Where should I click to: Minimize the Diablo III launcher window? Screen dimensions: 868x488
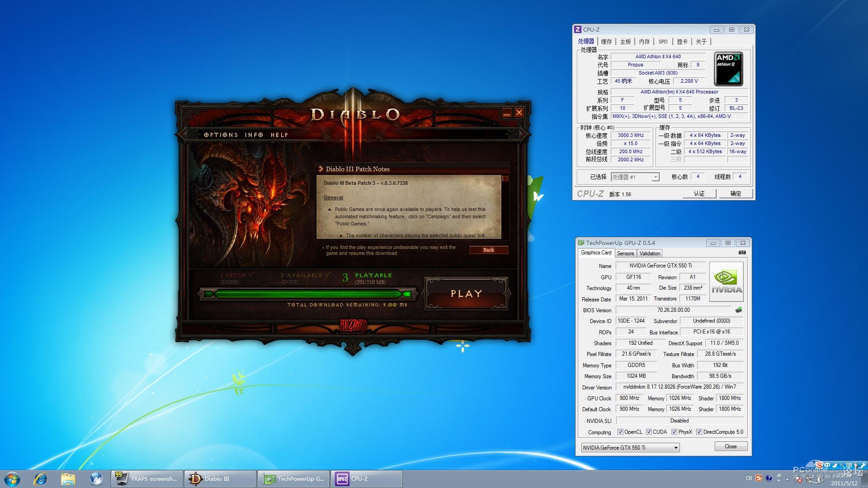(506, 113)
